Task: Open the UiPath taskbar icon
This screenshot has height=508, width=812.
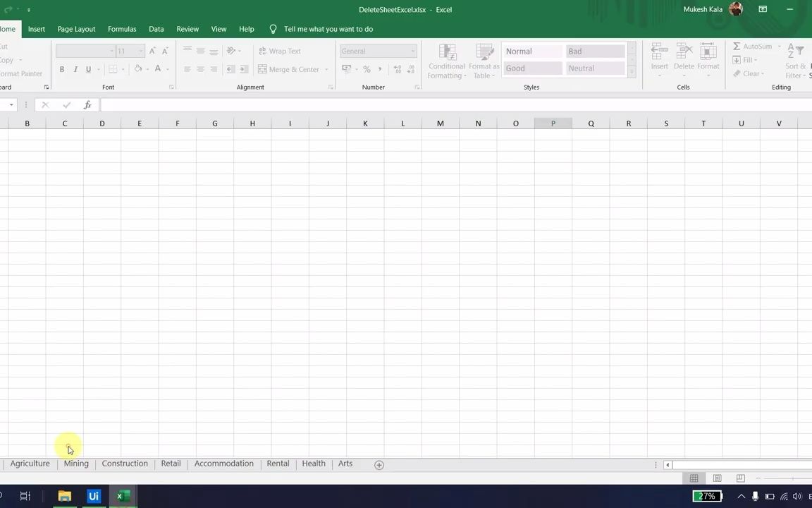Action: pos(93,496)
